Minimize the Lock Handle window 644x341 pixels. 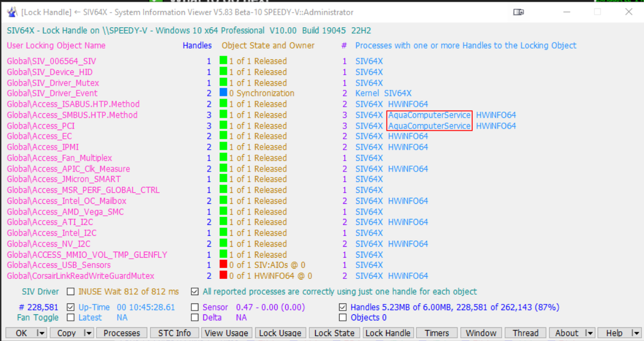(567, 12)
